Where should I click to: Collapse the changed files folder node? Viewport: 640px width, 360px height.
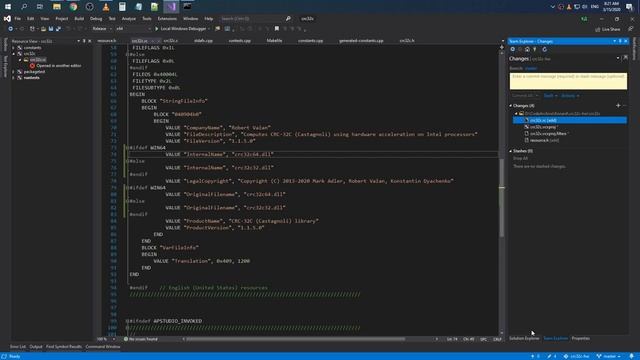click(x=516, y=113)
